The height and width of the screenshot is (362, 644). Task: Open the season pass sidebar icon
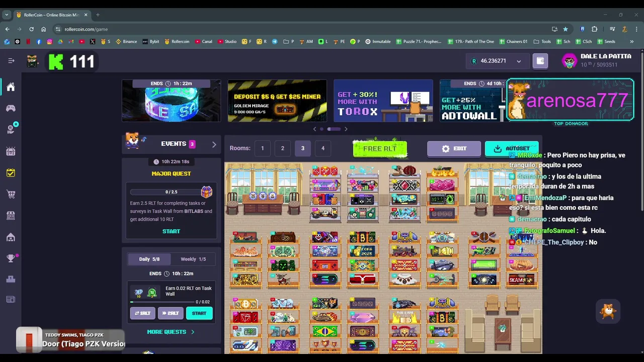11,151
